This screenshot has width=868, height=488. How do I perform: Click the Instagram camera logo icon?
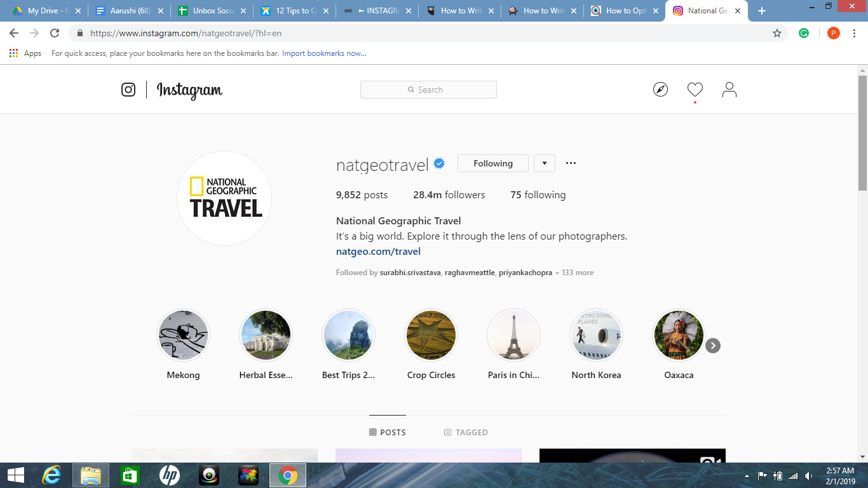[x=128, y=90]
